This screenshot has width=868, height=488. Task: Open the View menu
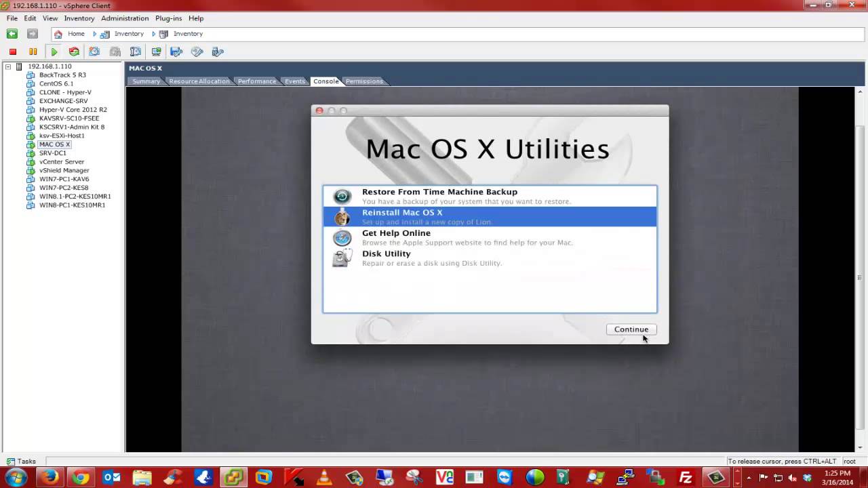[x=50, y=18]
